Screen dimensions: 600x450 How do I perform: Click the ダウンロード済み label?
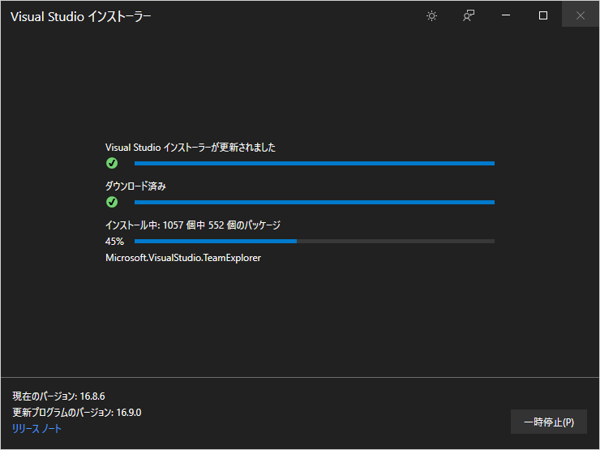pyautogui.click(x=135, y=186)
